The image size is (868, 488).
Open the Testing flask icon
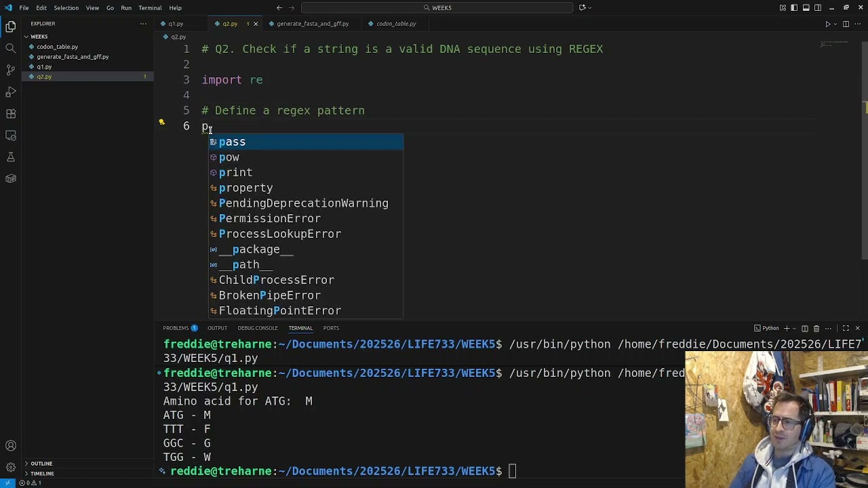(x=11, y=157)
